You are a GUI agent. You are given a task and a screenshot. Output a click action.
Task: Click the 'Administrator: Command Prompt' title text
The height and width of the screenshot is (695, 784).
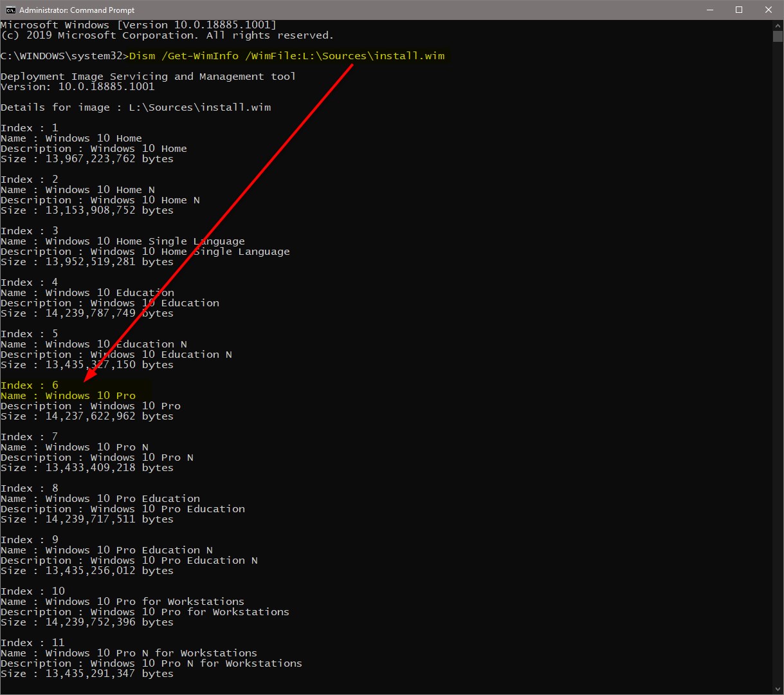click(77, 10)
